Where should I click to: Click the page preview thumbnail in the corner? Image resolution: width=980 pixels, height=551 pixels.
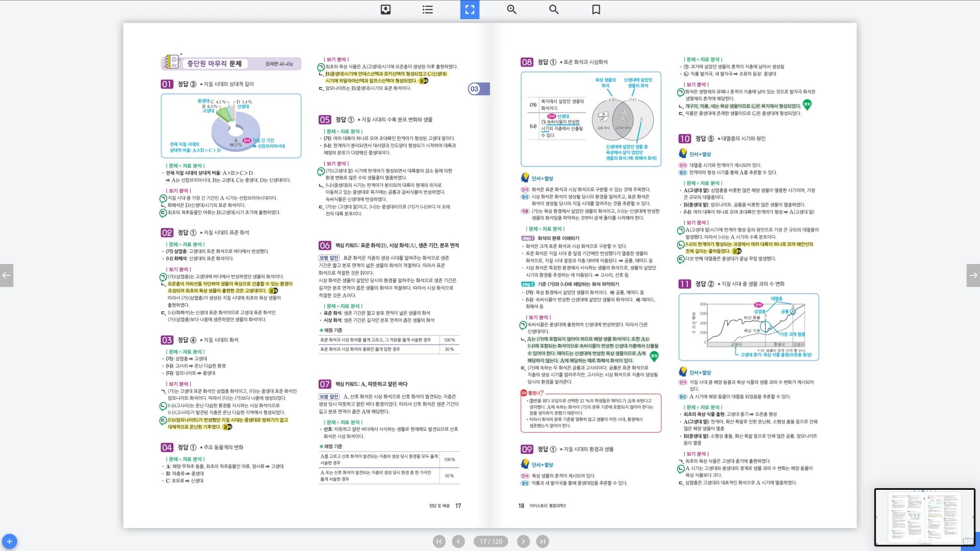point(924,517)
